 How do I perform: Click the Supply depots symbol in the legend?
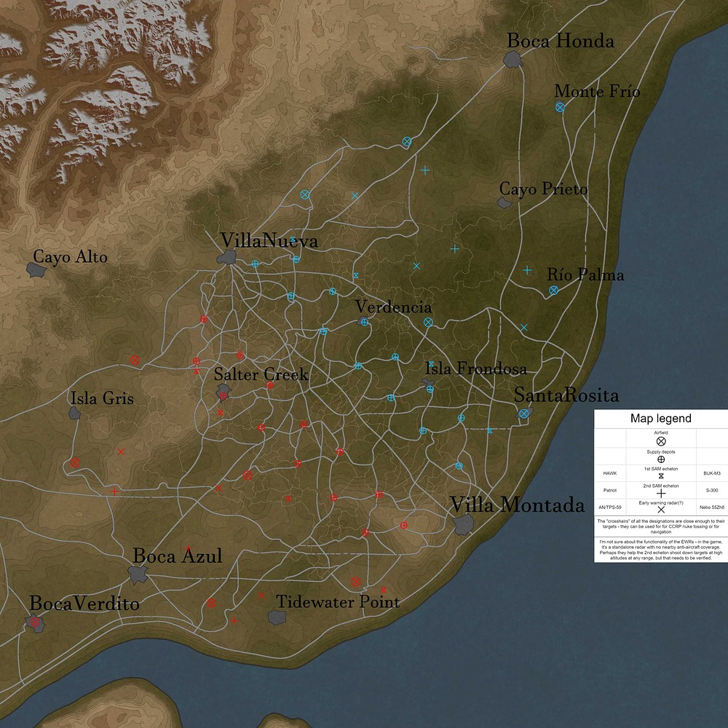click(660, 459)
